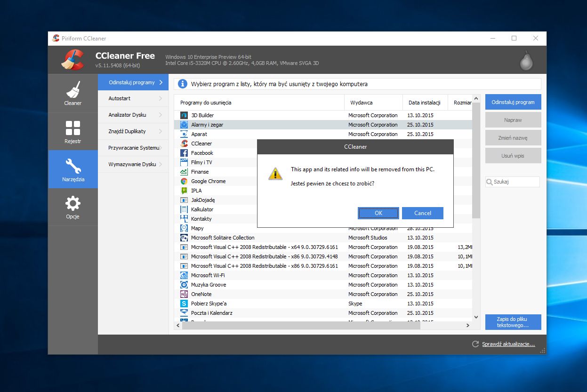Sort by the Data instalacji column header
The width and height of the screenshot is (587, 392).
424,103
